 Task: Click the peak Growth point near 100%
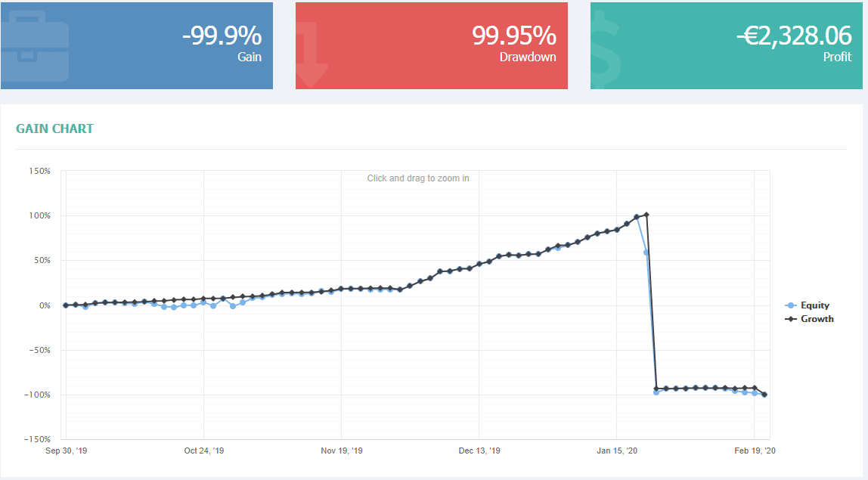[x=646, y=215]
